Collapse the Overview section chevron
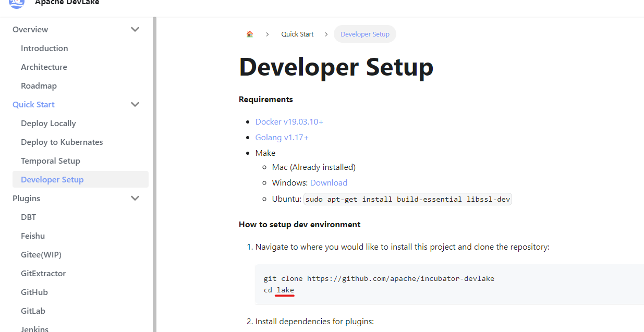Image resolution: width=644 pixels, height=332 pixels. [x=135, y=30]
